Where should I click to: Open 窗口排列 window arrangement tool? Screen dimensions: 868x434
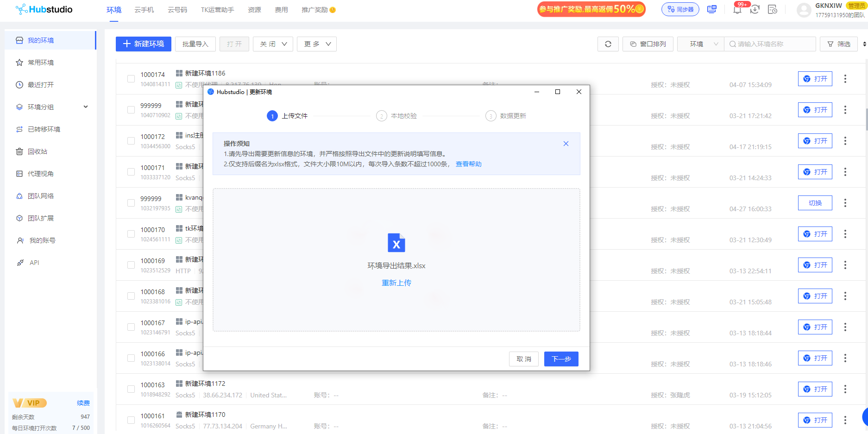pos(648,44)
